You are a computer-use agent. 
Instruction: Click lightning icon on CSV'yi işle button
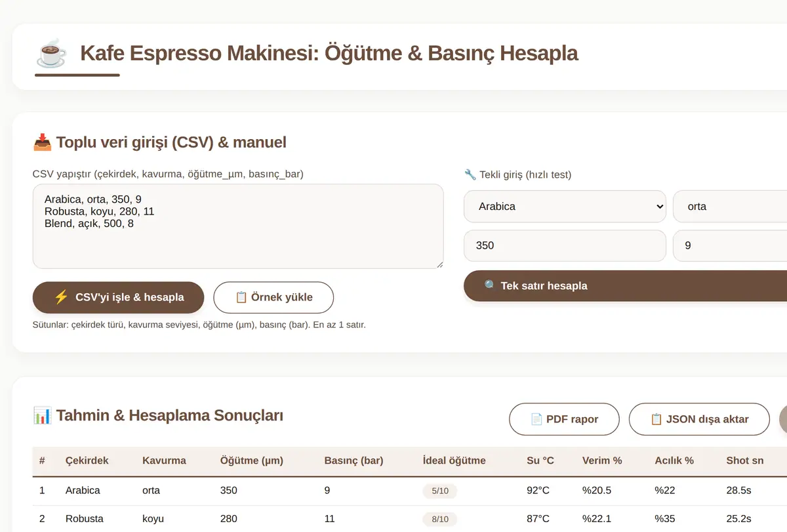point(61,297)
